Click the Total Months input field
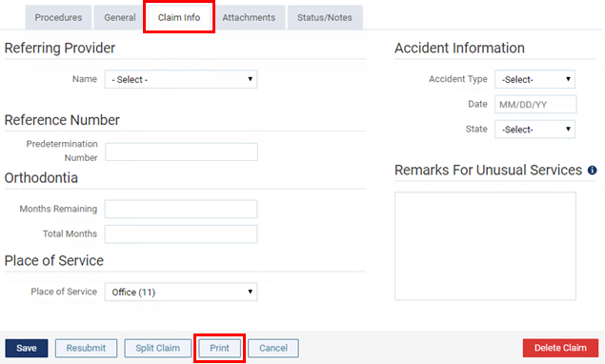The image size is (605, 364). coord(181,233)
